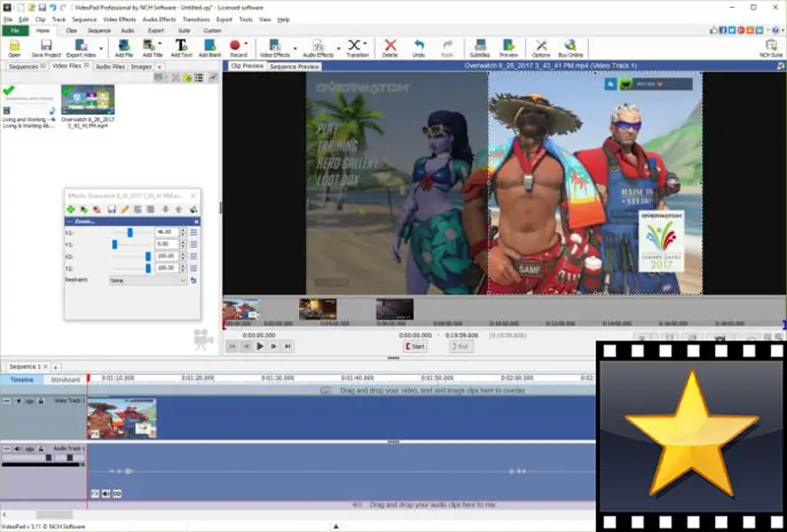Mute Audio Track 1 with speaker icon

tap(19, 448)
